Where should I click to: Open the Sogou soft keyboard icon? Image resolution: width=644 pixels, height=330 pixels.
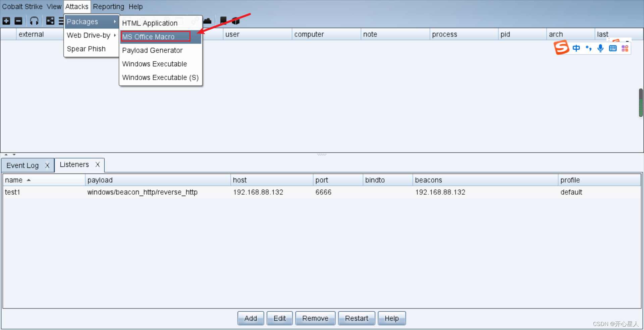(613, 48)
